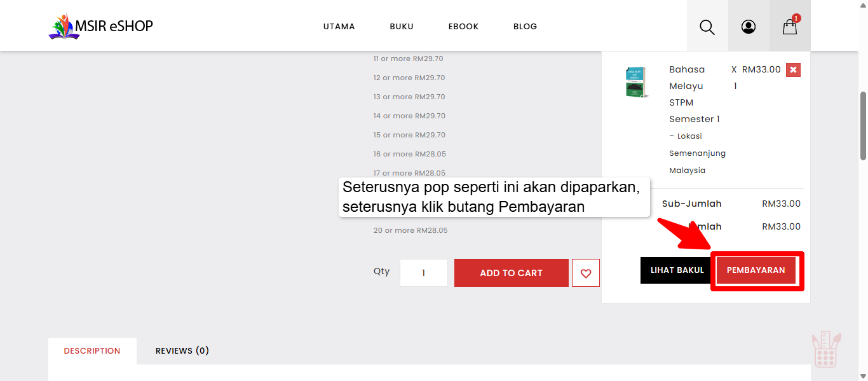Screen dimensions: 868x381
Task: Click the '12 or more RM29.70' price row
Action: pyautogui.click(x=409, y=78)
